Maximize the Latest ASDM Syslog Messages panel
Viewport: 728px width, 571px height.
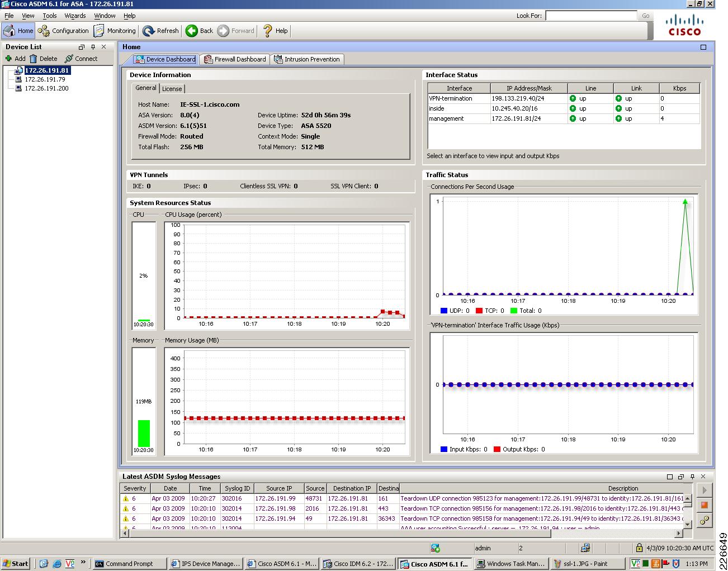point(670,477)
